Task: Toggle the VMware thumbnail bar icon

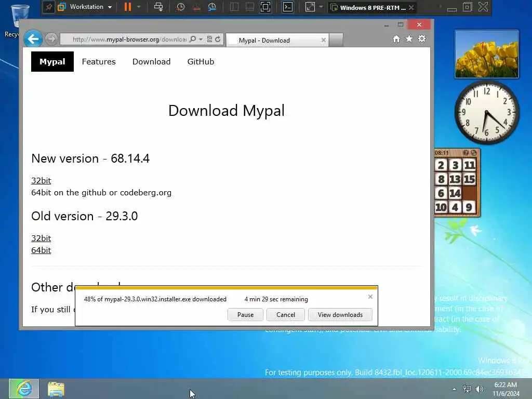Action: pyautogui.click(x=249, y=7)
